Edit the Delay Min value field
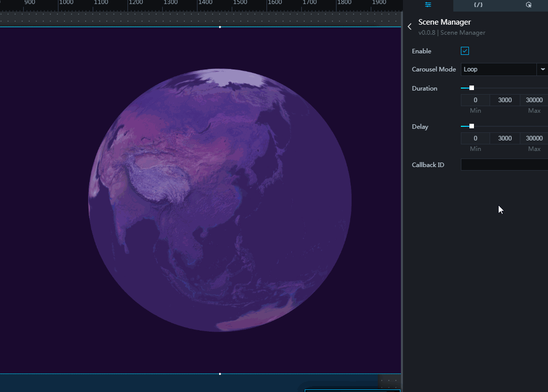The image size is (548, 392). 475,138
